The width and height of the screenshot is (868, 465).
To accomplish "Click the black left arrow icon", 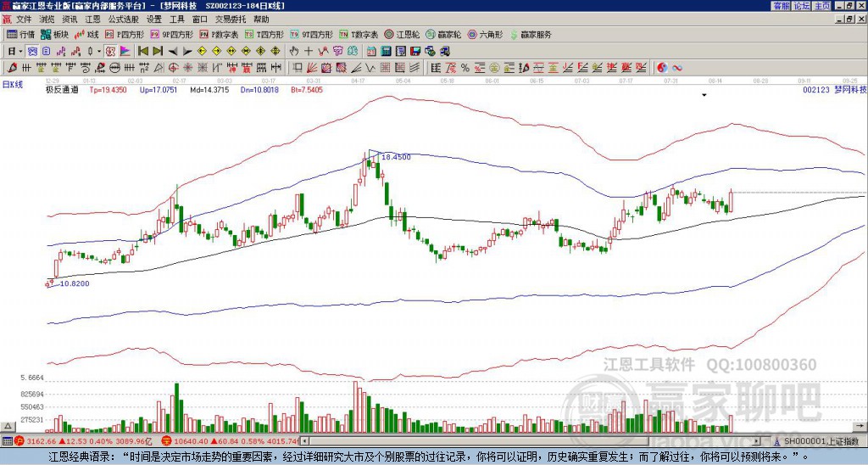I will pos(173,51).
